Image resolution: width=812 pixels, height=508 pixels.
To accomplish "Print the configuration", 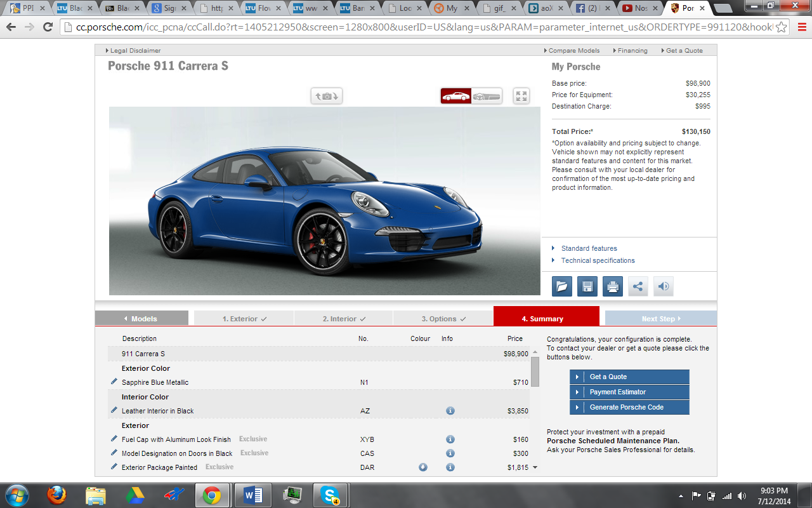I will 613,286.
